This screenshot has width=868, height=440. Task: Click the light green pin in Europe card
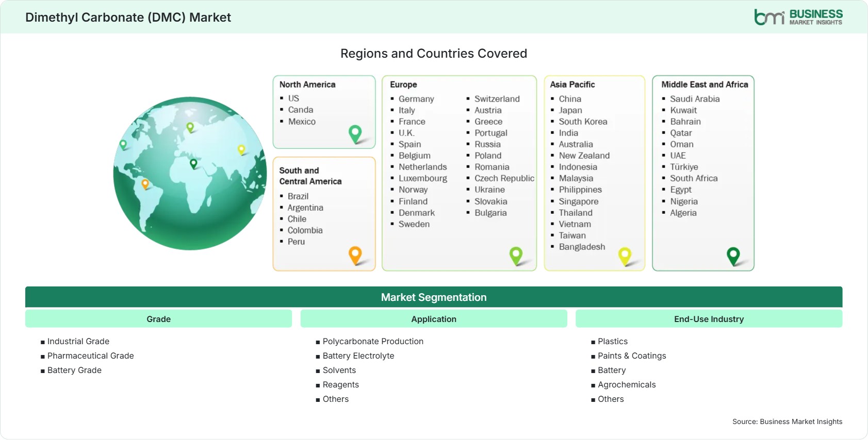(x=516, y=256)
